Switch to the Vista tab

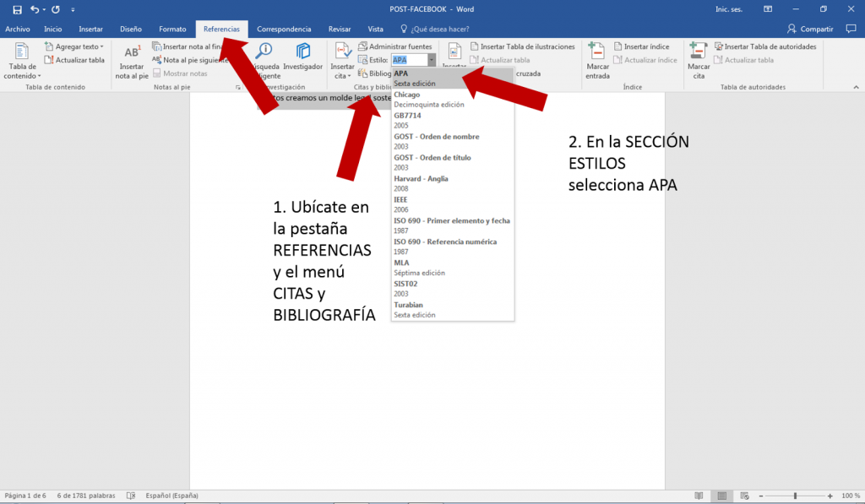(x=376, y=30)
